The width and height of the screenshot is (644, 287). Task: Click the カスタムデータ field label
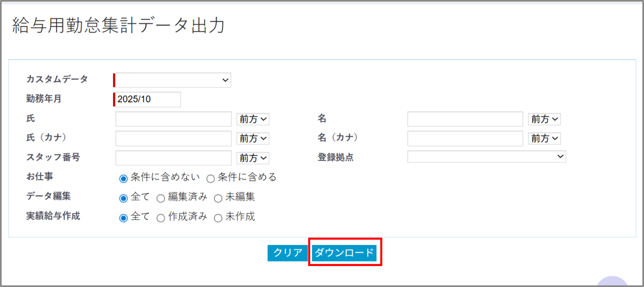(57, 79)
